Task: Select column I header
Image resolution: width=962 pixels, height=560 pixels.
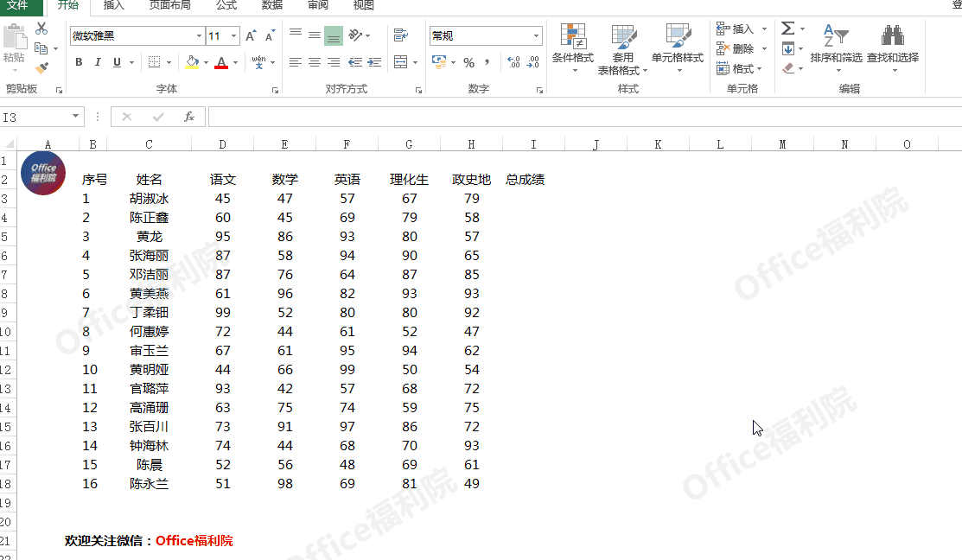Action: coord(533,144)
